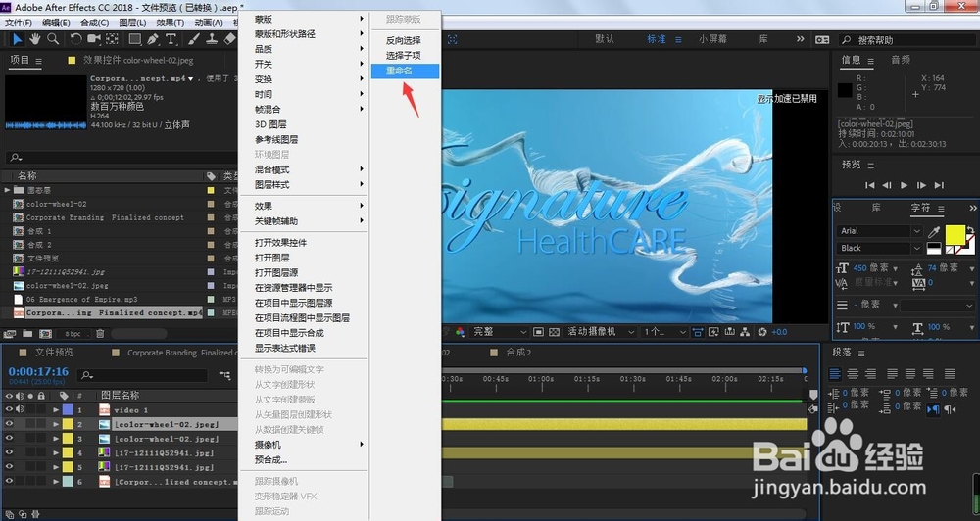
Task: Open the 1个 view layout dropdown
Action: [664, 332]
